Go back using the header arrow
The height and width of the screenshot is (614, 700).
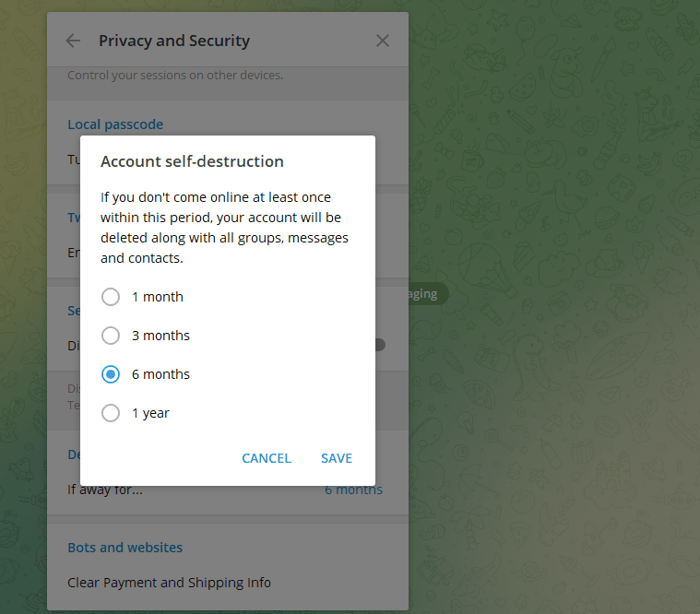coord(74,41)
